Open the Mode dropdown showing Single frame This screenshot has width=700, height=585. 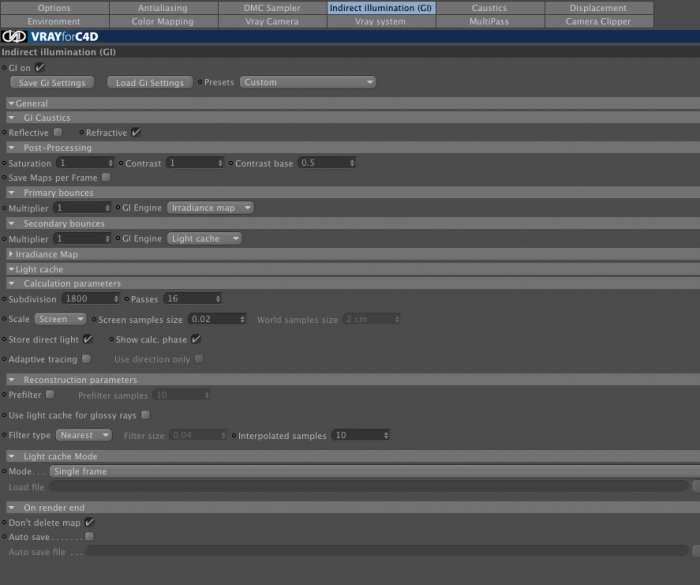click(375, 471)
